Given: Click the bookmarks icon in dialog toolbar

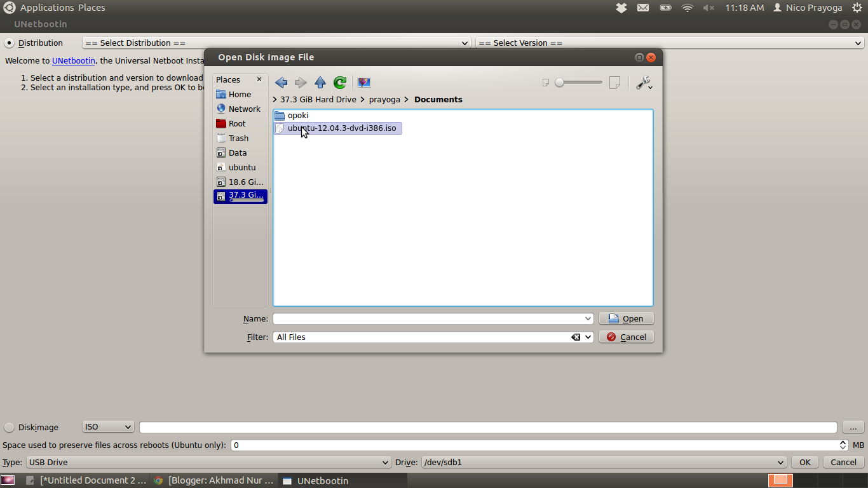Looking at the screenshot, I should (364, 83).
